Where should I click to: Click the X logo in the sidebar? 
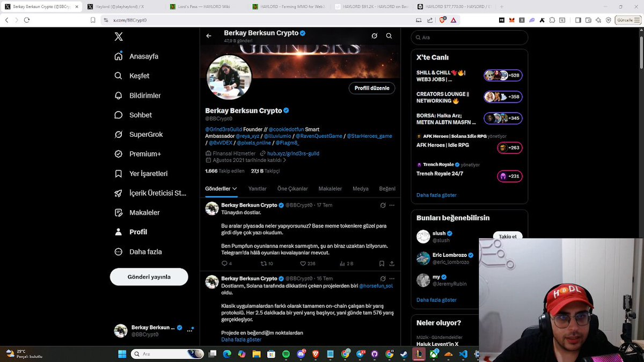(119, 36)
